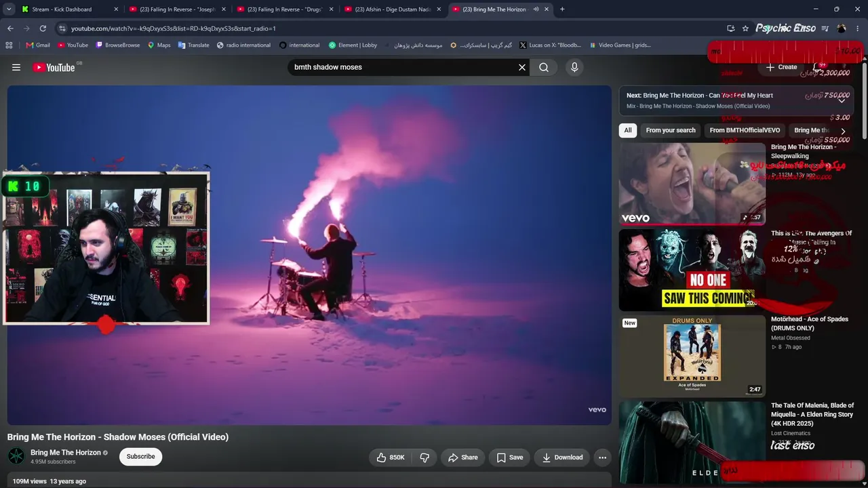Open Motörhead Ace of Spades thumbnail
The image size is (868, 488).
tap(692, 356)
